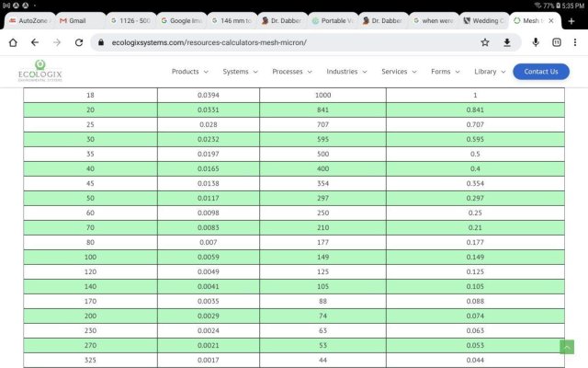Download page with the download arrow
Screen dimensions: 588x368
[506, 42]
